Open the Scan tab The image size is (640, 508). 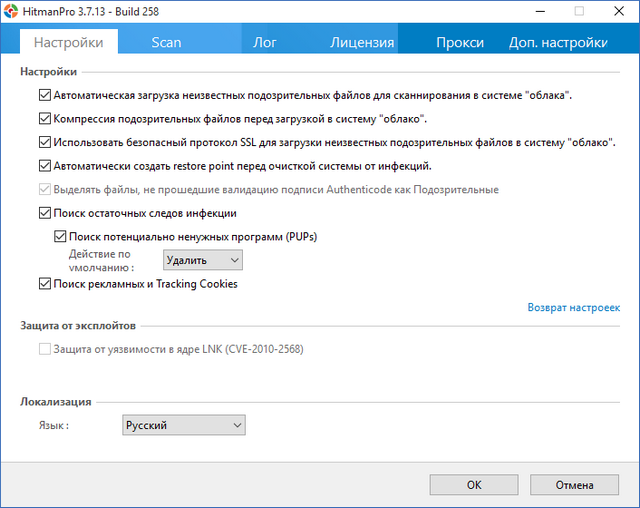[166, 42]
